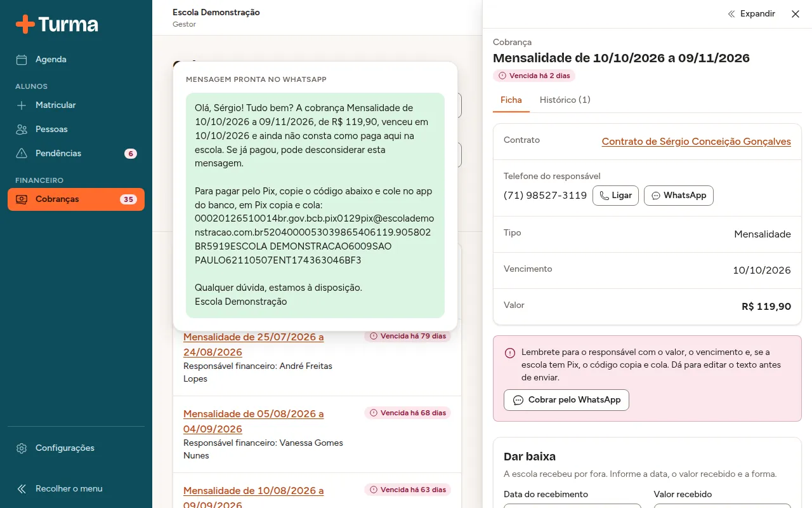Click the double-chevron icon beside Expandir
The height and width of the screenshot is (508, 812).
(731, 14)
